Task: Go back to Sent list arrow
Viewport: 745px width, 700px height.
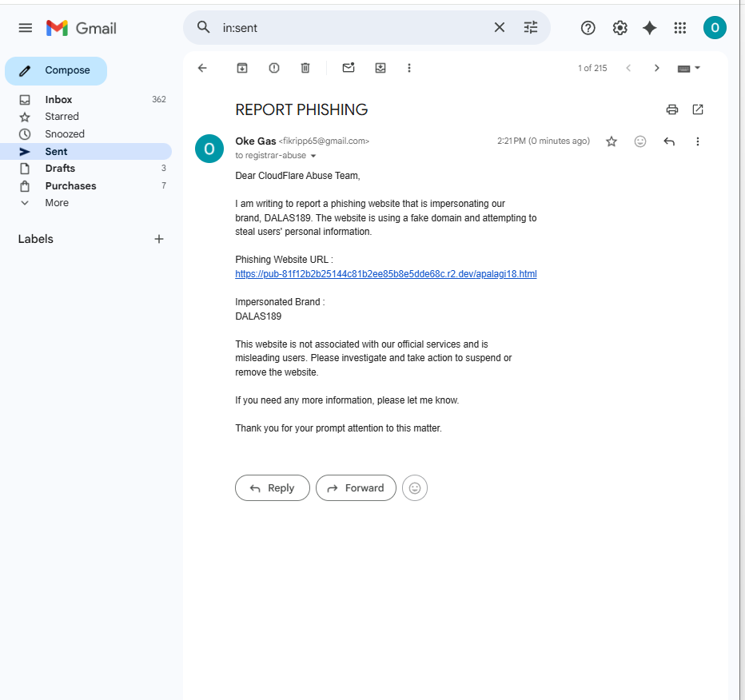Action: click(202, 68)
